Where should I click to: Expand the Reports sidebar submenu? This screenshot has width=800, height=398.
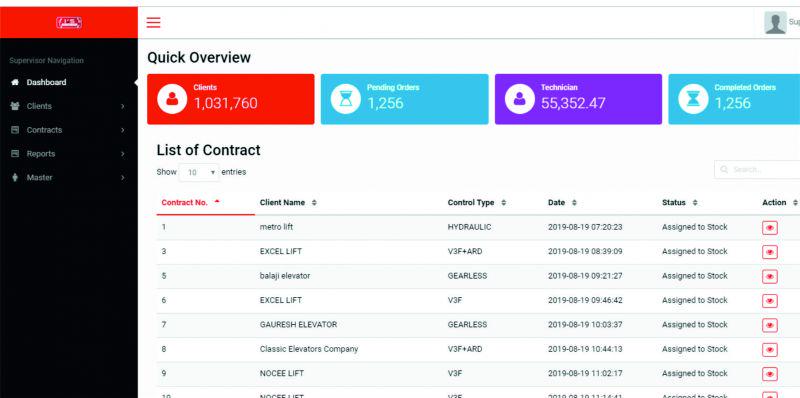tap(68, 154)
